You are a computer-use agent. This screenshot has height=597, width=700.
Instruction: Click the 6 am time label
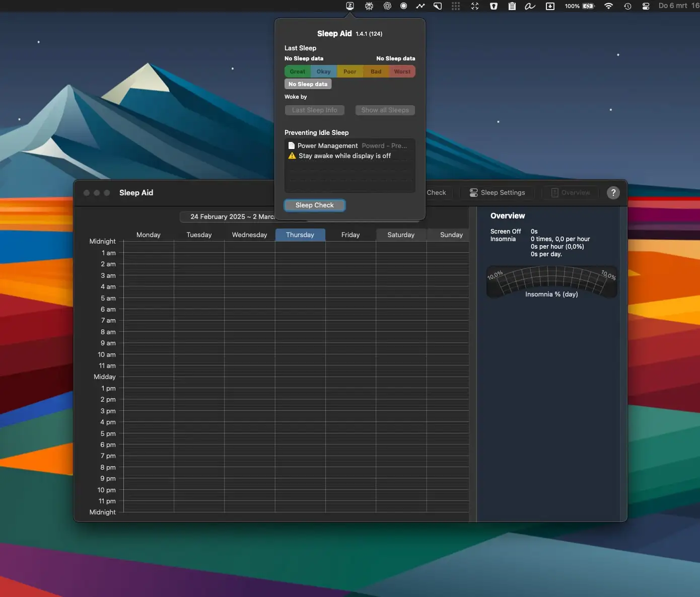108,310
